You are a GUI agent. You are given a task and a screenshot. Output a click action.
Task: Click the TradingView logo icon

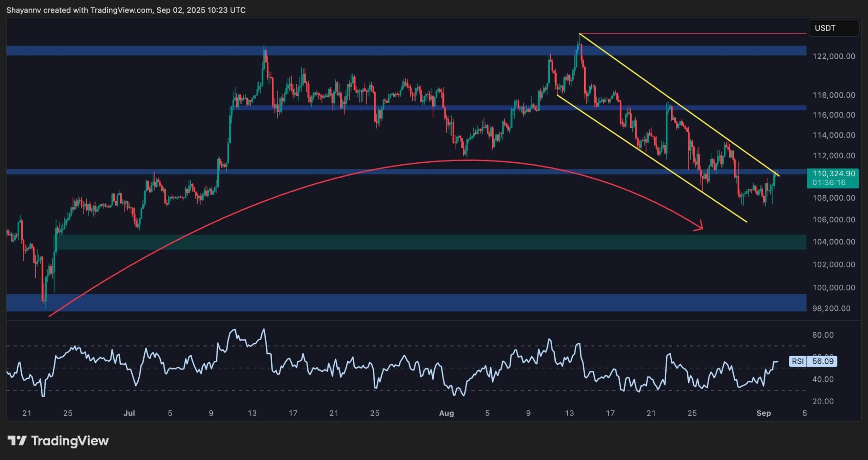click(x=17, y=441)
